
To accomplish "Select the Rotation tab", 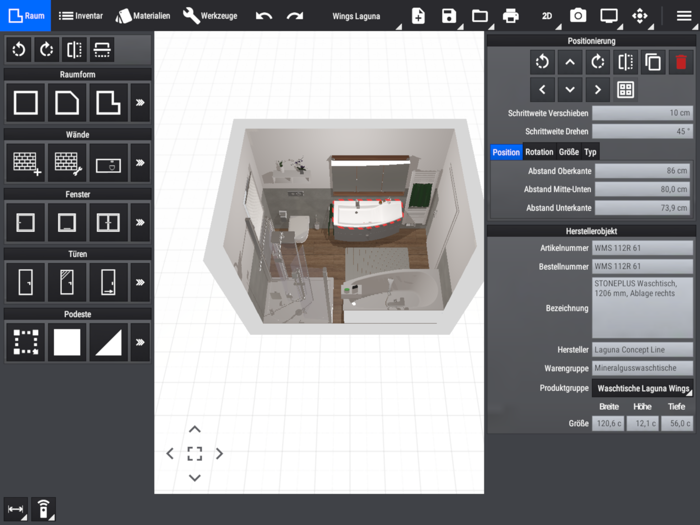I will click(539, 152).
